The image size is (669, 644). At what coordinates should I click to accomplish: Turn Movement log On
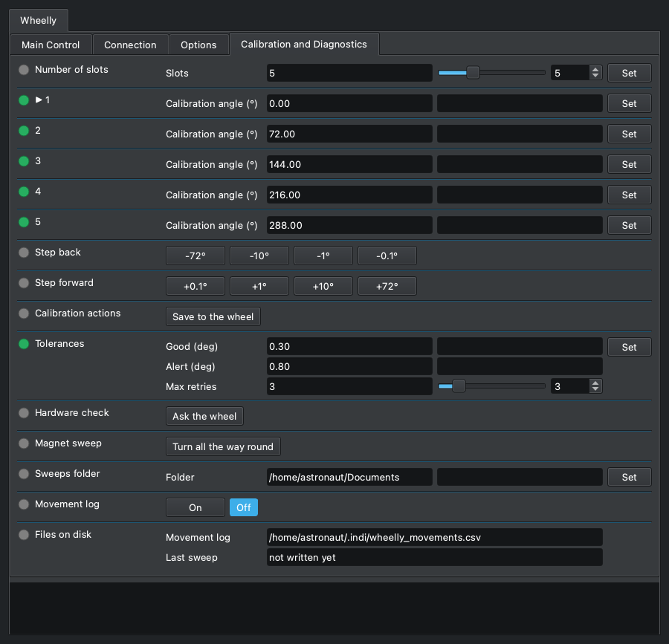click(195, 507)
